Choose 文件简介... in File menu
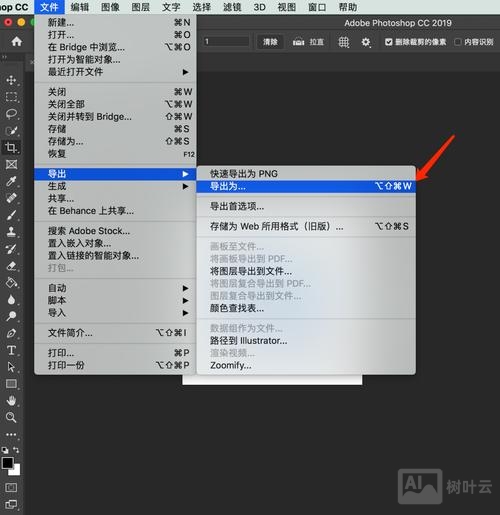 (115, 333)
